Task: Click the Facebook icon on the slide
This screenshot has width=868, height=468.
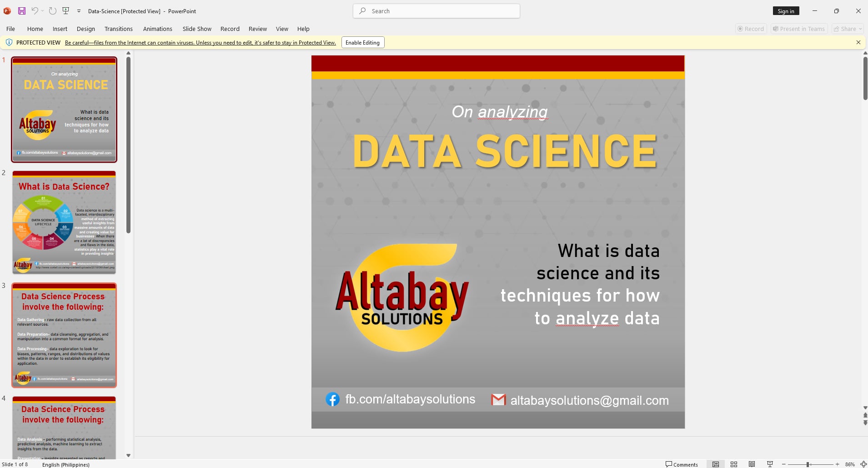Action: click(332, 399)
